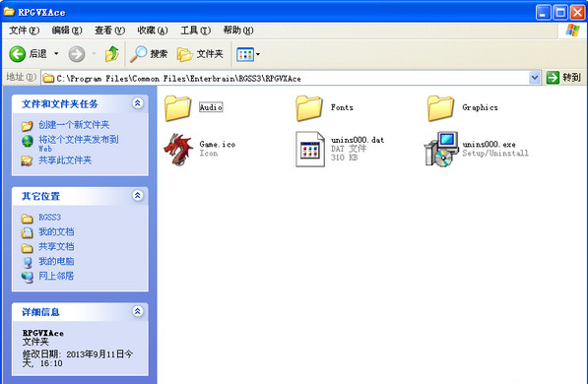The width and height of the screenshot is (588, 384).
Task: Click the RGSS3 folder icon
Action: 27,219
